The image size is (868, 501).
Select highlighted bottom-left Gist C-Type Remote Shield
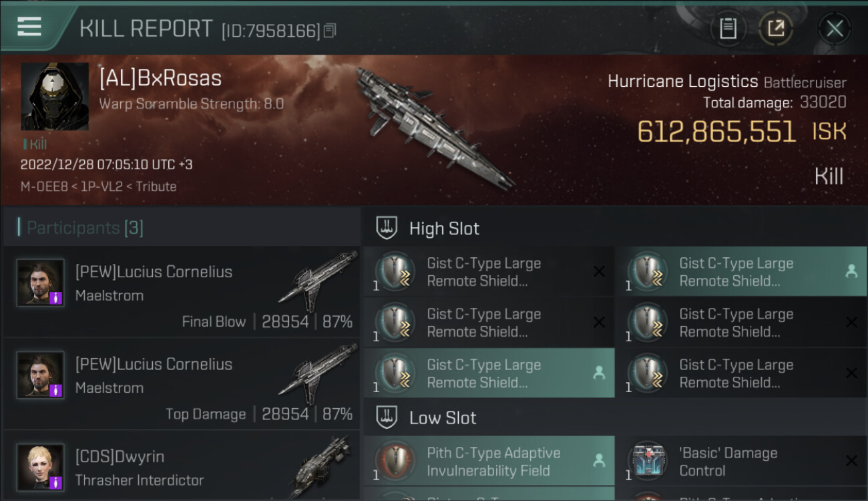489,373
